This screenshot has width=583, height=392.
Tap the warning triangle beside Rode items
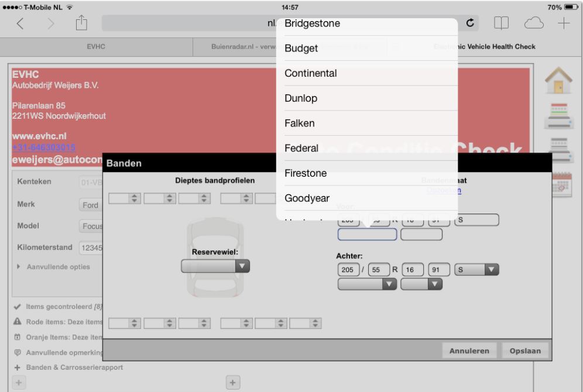[x=17, y=322]
